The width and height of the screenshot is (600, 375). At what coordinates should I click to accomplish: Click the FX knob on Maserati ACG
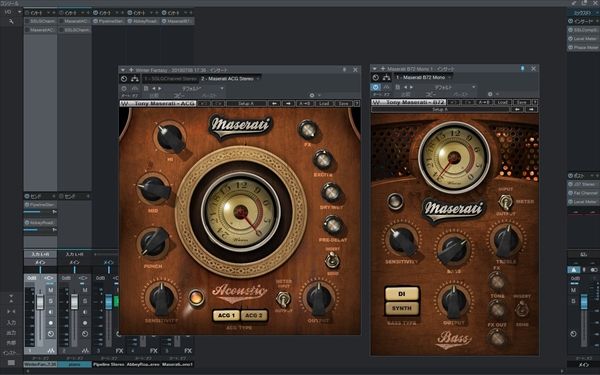click(308, 130)
